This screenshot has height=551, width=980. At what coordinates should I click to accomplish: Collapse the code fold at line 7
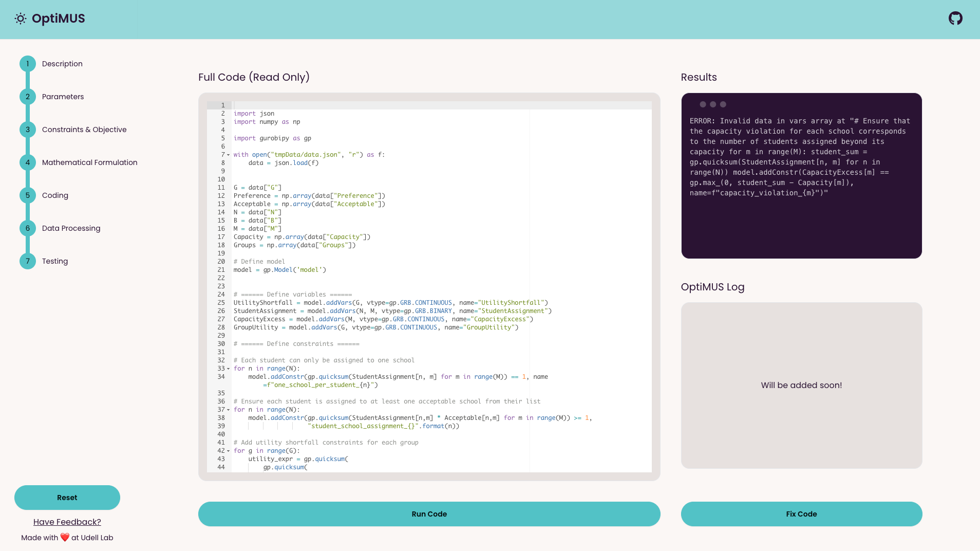229,155
